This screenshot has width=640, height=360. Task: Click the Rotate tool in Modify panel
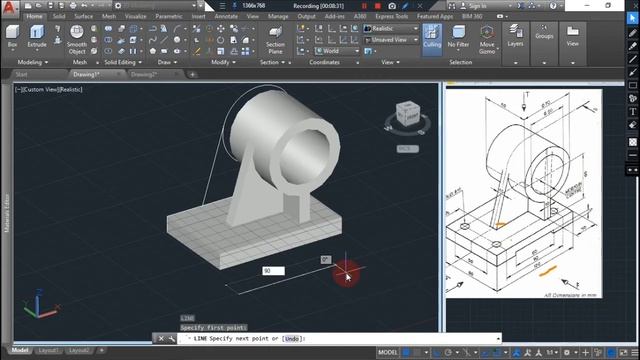221,40
